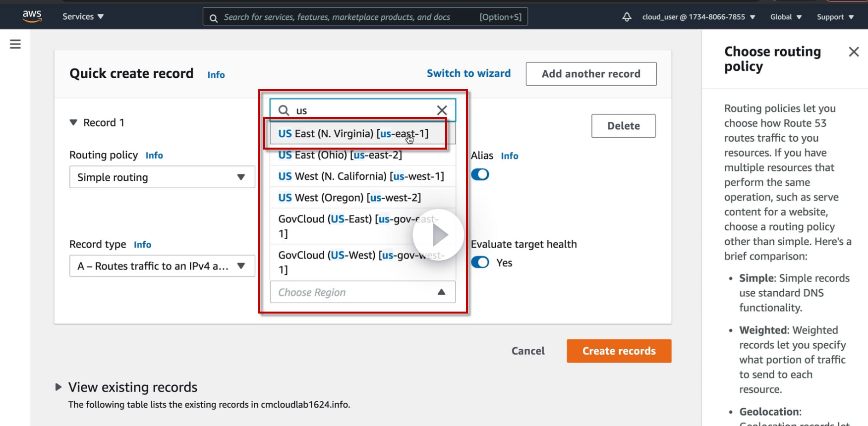The height and width of the screenshot is (426, 868).
Task: Choose US West (Oregon) us-west-2 region
Action: click(349, 198)
